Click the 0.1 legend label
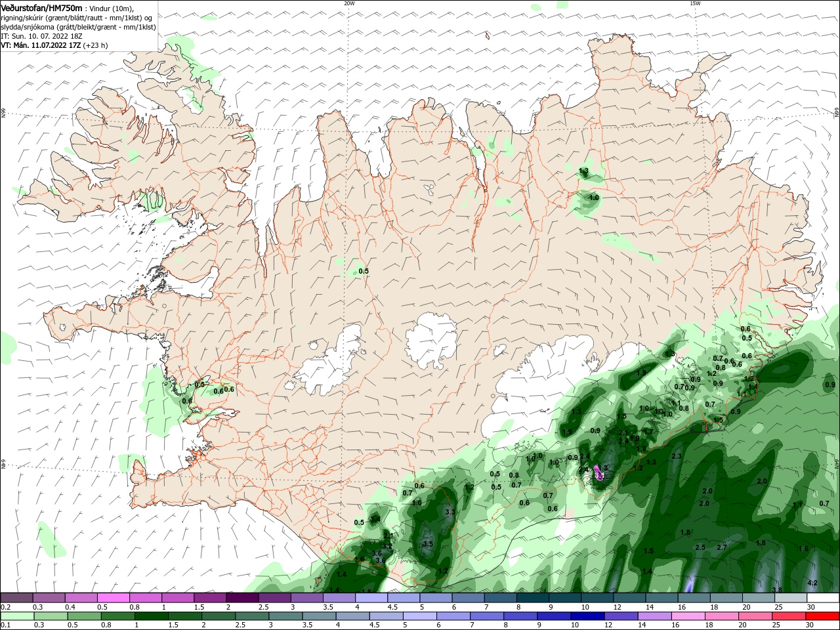 [5, 625]
